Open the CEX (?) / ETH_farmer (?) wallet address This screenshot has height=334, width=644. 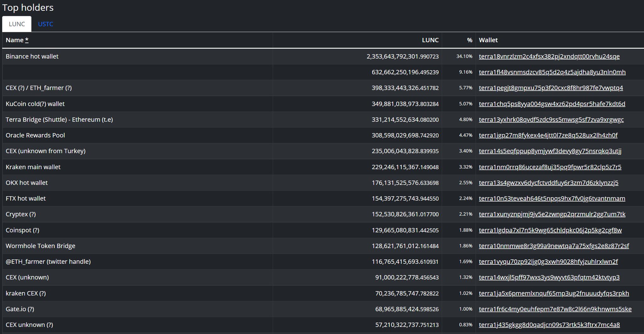pyautogui.click(x=551, y=88)
